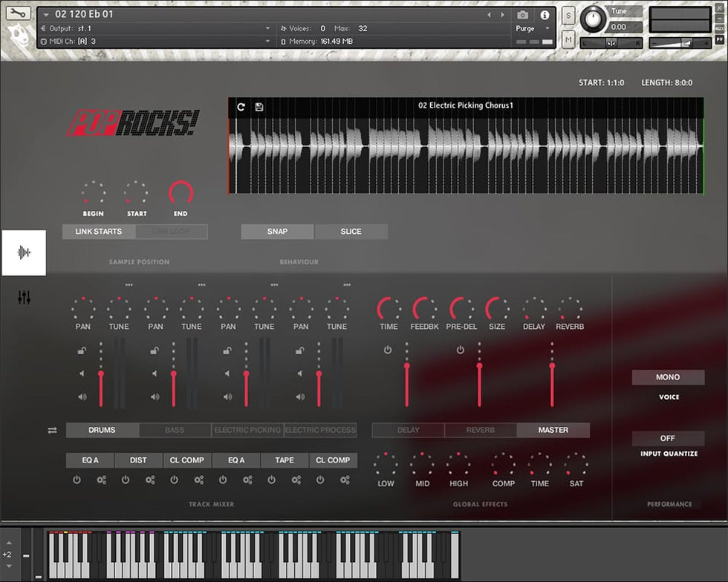Save the loop with floppy disk icon
The width and height of the screenshot is (728, 582).
(259, 107)
